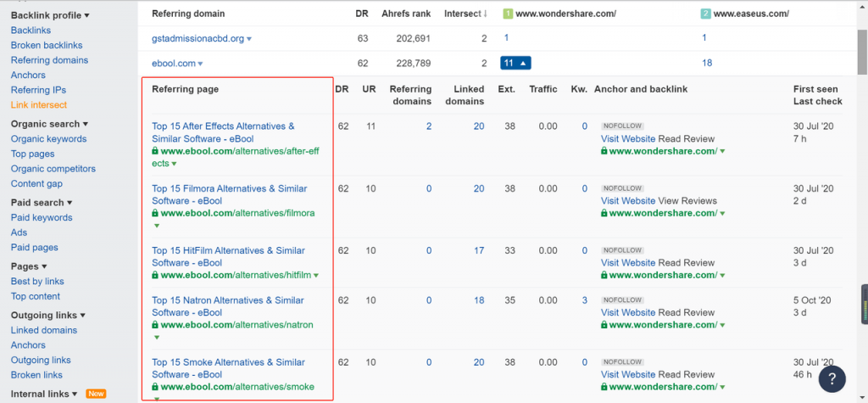Collapse the Organic search section
Image resolution: width=868 pixels, height=403 pixels.
pyautogui.click(x=49, y=124)
